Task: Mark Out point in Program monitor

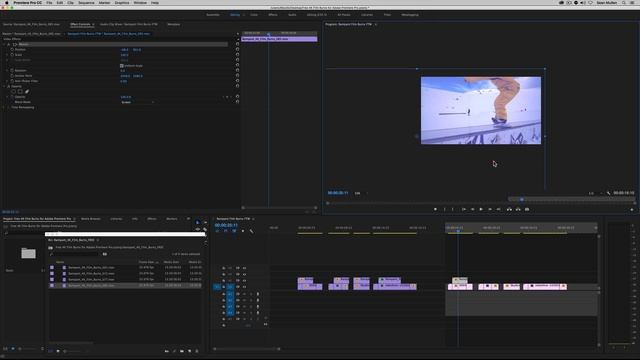Action: coord(453,209)
